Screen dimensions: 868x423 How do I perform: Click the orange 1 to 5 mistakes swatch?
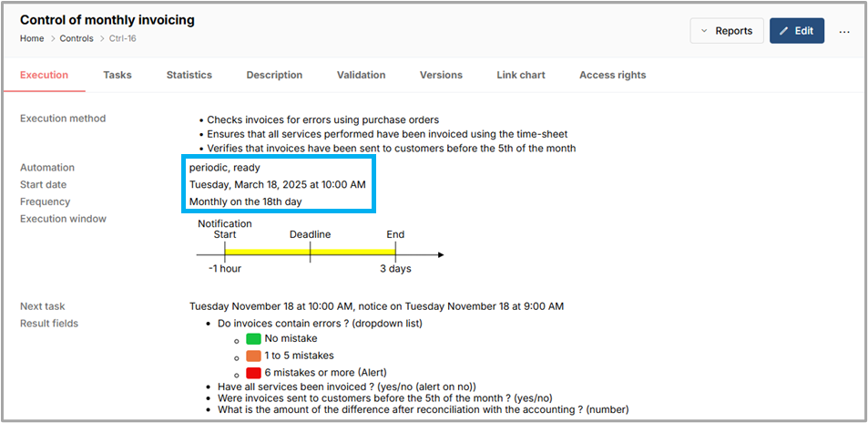click(253, 356)
